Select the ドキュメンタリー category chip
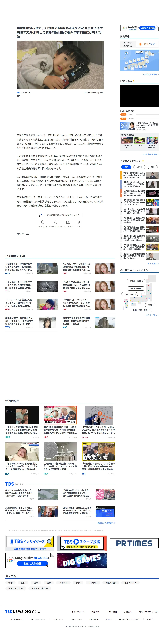The width and height of the screenshot is (164, 644). coord(39,589)
